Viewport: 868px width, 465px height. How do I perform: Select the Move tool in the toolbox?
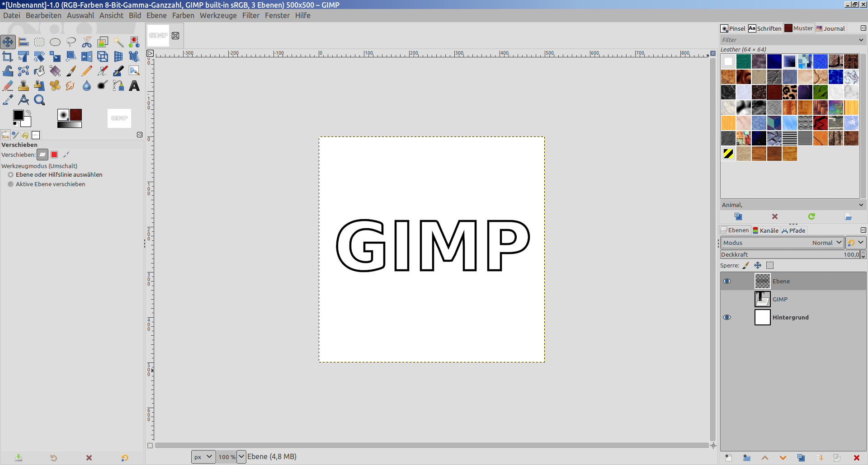[8, 42]
